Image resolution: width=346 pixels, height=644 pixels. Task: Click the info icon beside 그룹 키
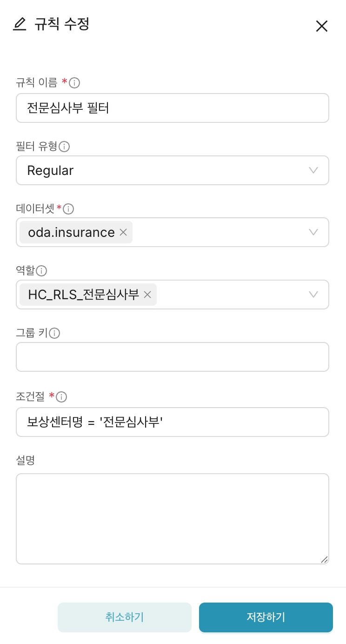(55, 333)
